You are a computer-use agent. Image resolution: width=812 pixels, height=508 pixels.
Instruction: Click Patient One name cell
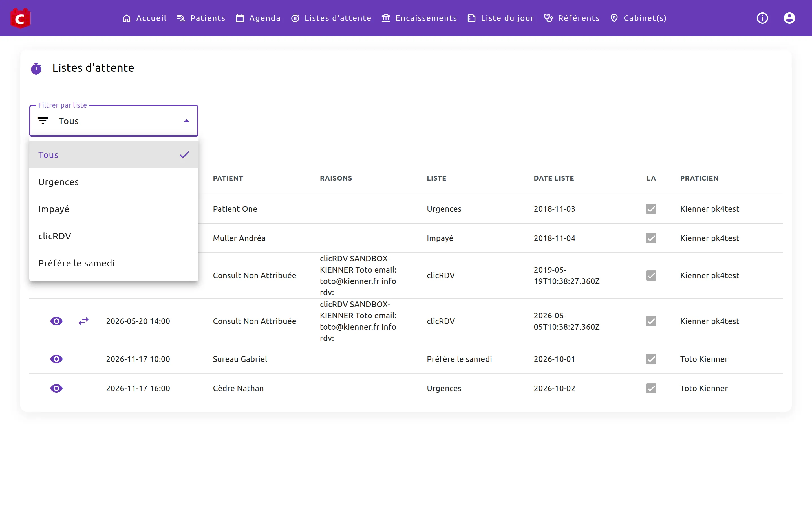click(235, 209)
